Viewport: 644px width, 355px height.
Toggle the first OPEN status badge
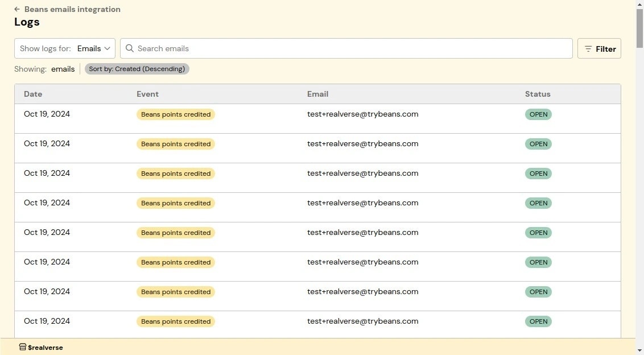[x=538, y=114]
